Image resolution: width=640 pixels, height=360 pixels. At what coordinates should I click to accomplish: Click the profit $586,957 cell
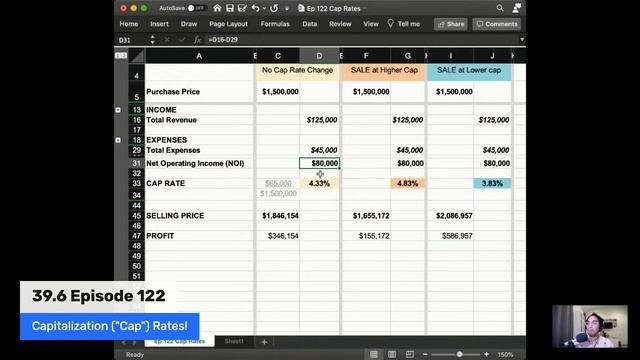coord(451,236)
